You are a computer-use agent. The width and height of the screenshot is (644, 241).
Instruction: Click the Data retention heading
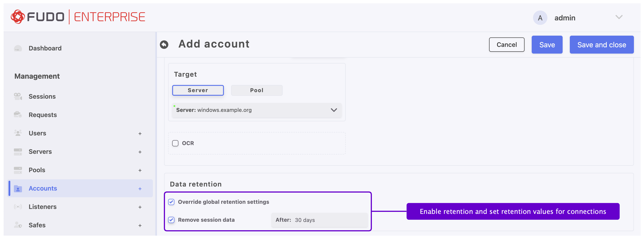tap(196, 184)
